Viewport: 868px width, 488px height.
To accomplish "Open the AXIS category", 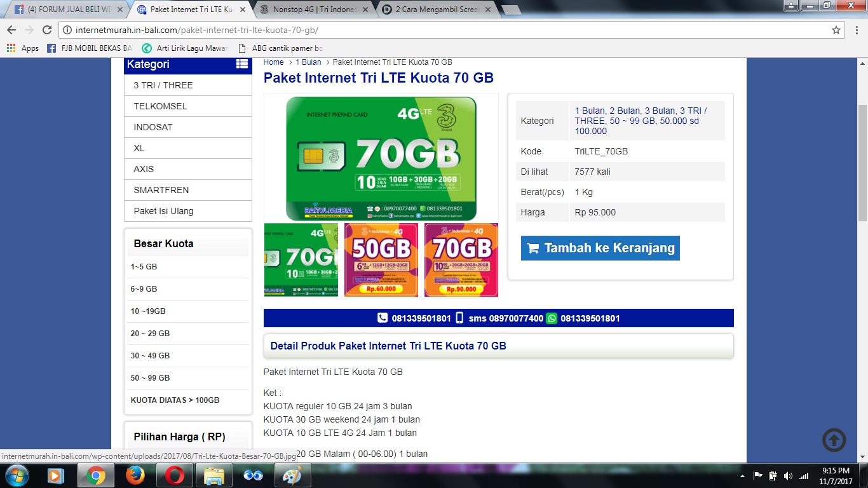I will [188, 169].
